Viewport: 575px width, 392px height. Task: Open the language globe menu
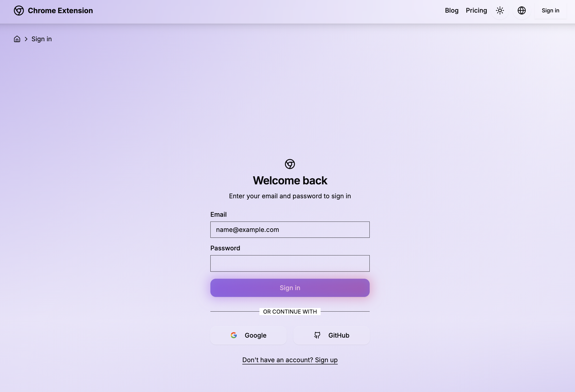(x=522, y=11)
